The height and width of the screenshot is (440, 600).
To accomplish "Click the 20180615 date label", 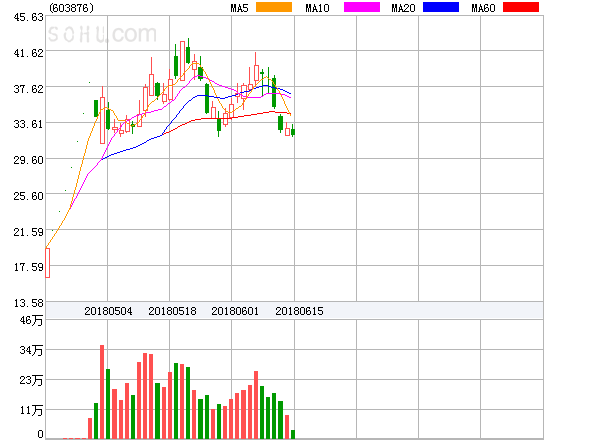I will (x=299, y=311).
